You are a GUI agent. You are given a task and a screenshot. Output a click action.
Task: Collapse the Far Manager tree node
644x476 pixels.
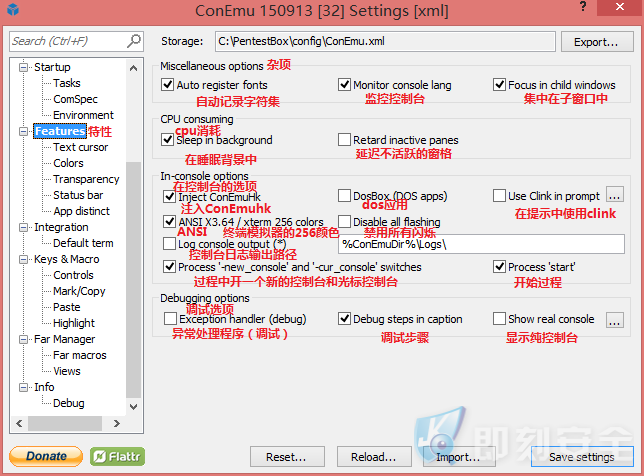[24, 339]
